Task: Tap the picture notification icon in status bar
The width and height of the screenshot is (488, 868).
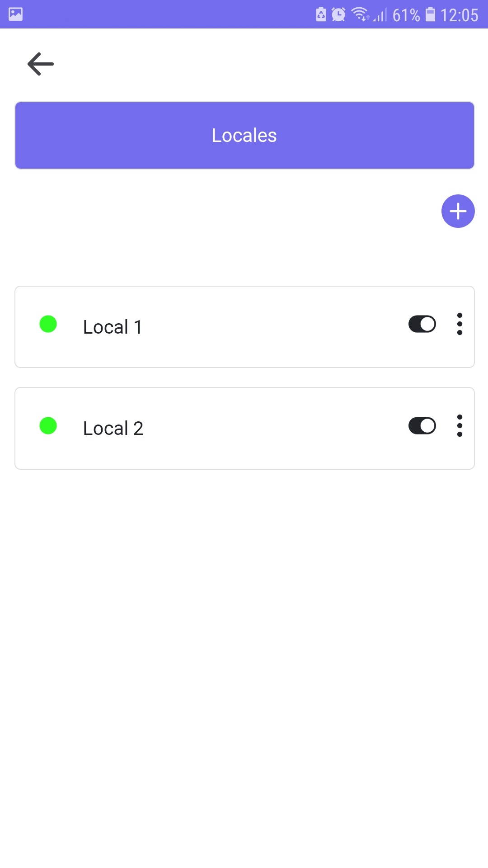Action: [15, 14]
